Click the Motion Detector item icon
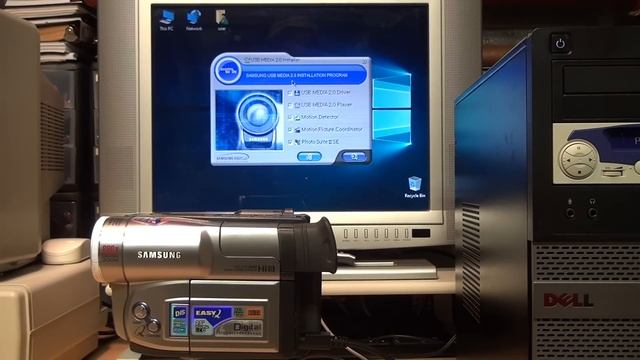This screenshot has height=360, width=640. tap(297, 118)
